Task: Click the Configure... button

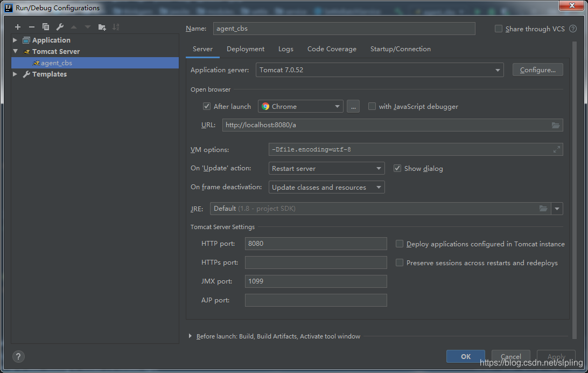Action: pyautogui.click(x=538, y=70)
